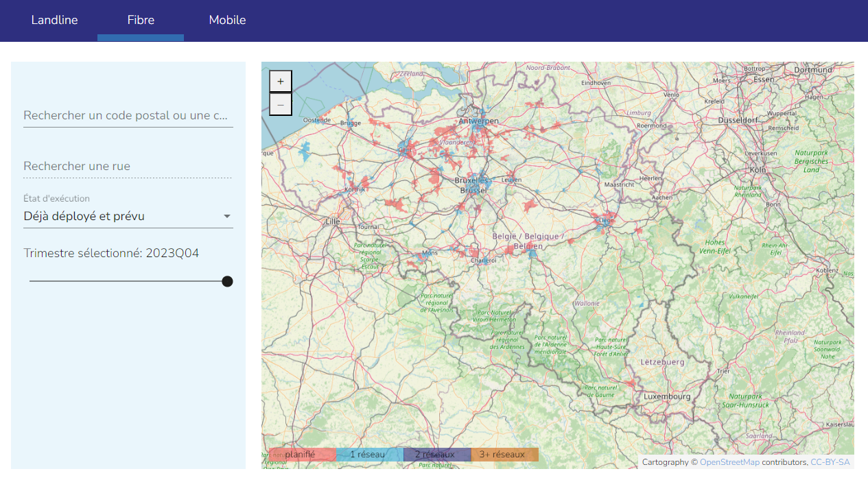Click the street search field
The height and width of the screenshot is (480, 868).
click(x=128, y=166)
